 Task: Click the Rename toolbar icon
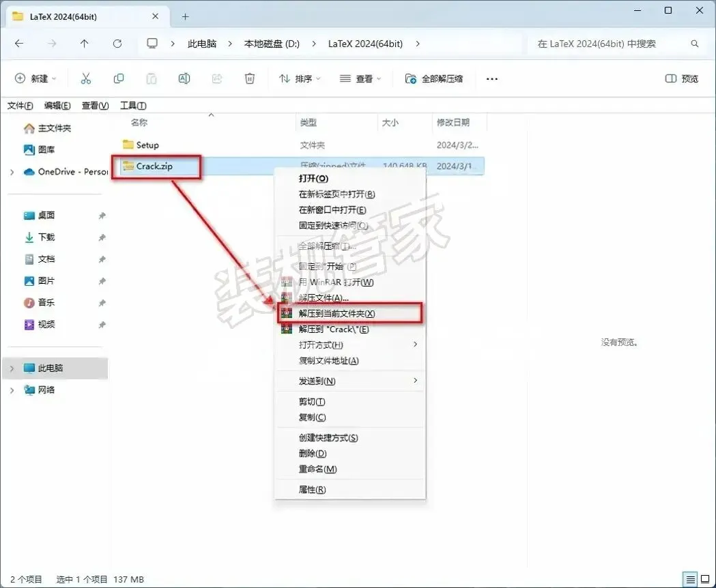tap(184, 78)
